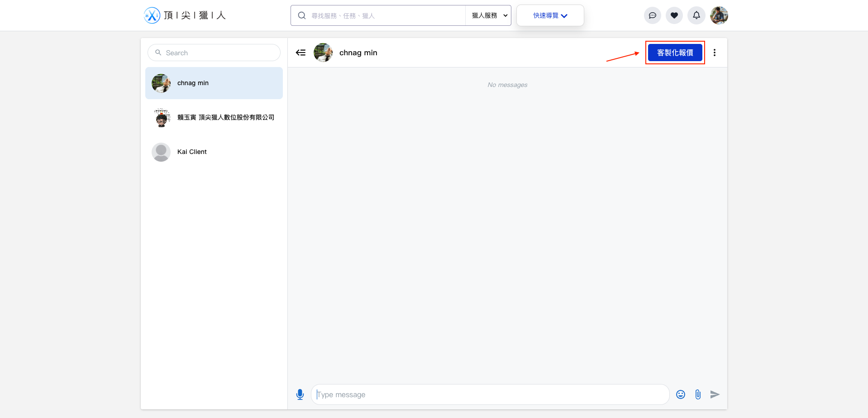Click the send message arrow icon
868x418 pixels.
pyautogui.click(x=715, y=394)
